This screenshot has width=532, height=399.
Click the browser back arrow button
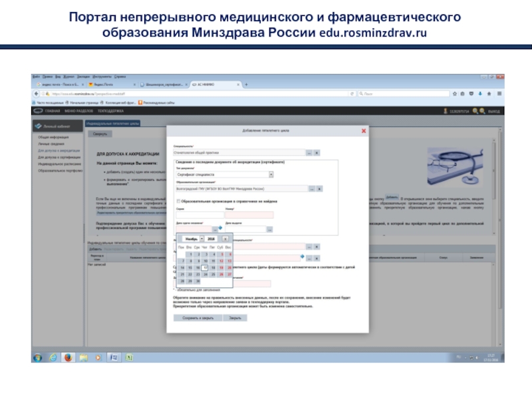point(37,94)
